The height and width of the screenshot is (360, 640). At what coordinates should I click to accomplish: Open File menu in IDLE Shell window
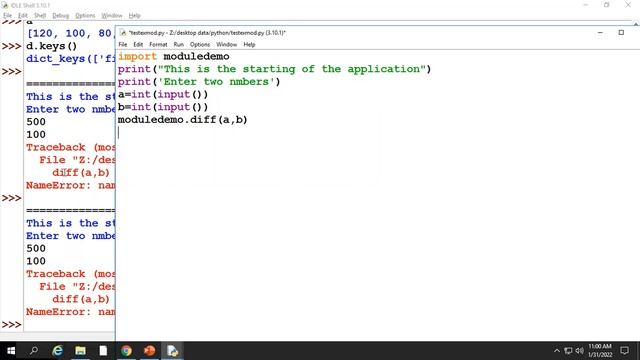(x=7, y=16)
